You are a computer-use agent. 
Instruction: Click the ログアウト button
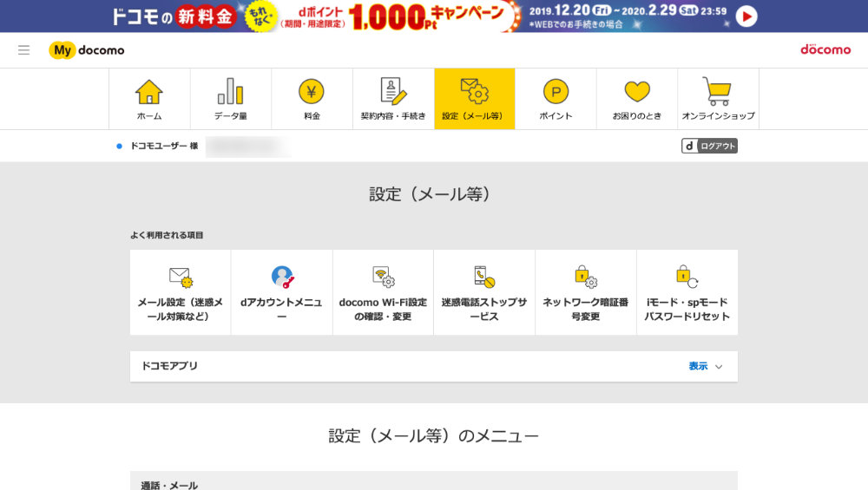pyautogui.click(x=709, y=146)
